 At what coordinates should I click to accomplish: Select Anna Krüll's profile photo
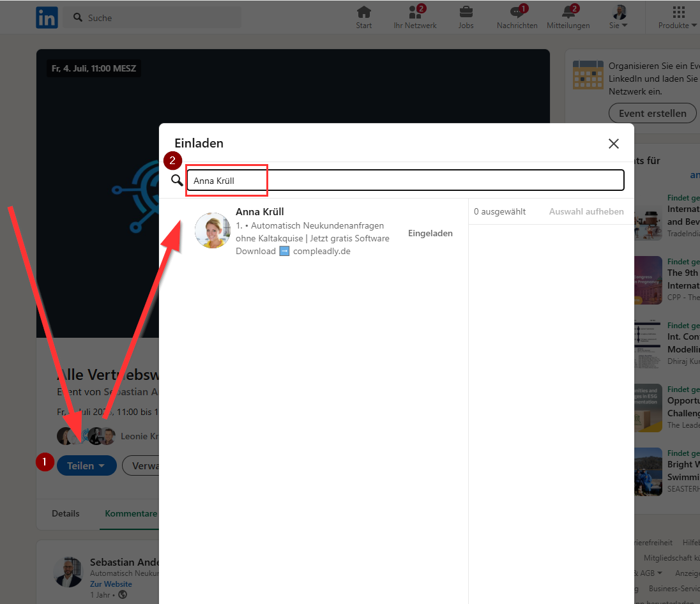[212, 230]
